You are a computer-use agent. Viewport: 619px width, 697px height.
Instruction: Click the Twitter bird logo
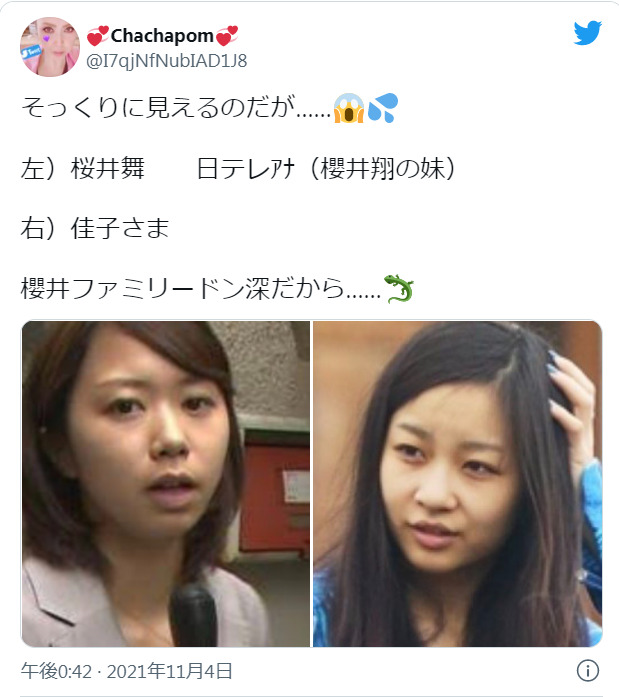[x=587, y=32]
